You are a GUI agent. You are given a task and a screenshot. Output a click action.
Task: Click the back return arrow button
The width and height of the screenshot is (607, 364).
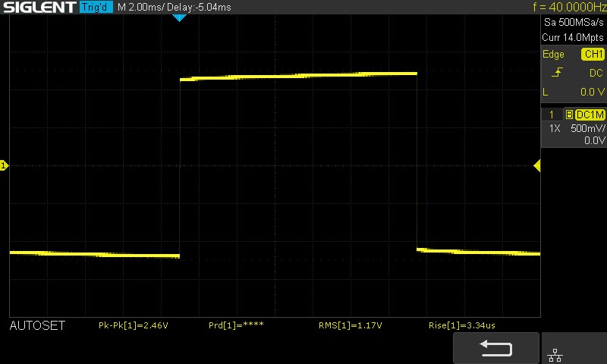496,348
